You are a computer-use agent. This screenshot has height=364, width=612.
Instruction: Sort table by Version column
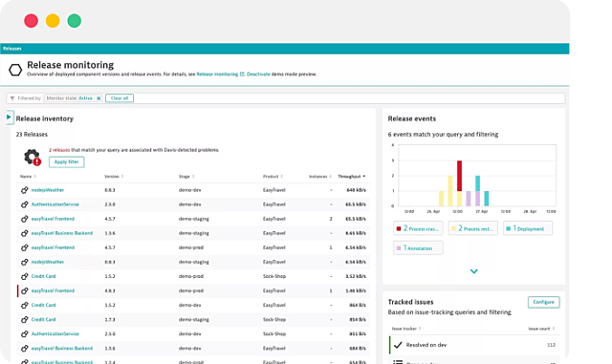pos(114,177)
